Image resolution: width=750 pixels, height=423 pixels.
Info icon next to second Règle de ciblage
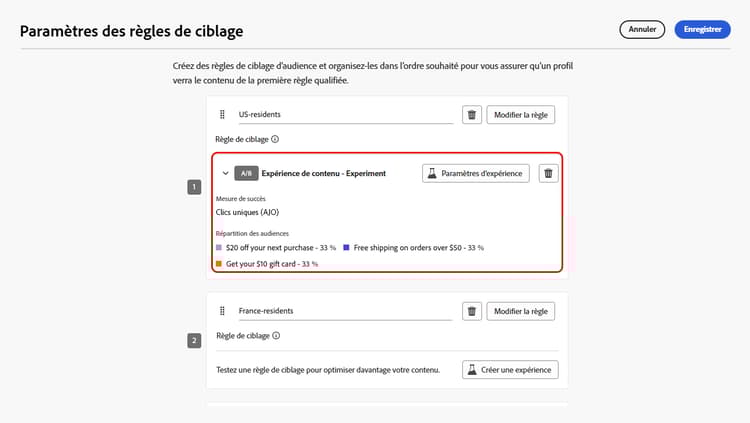(x=275, y=336)
